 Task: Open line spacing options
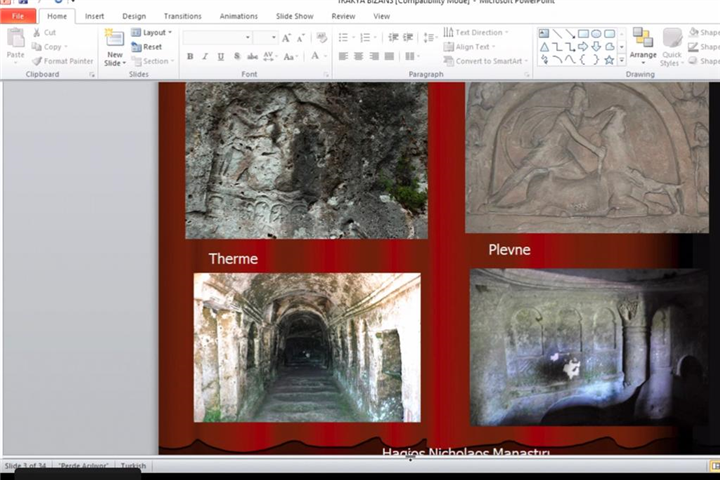click(x=429, y=38)
